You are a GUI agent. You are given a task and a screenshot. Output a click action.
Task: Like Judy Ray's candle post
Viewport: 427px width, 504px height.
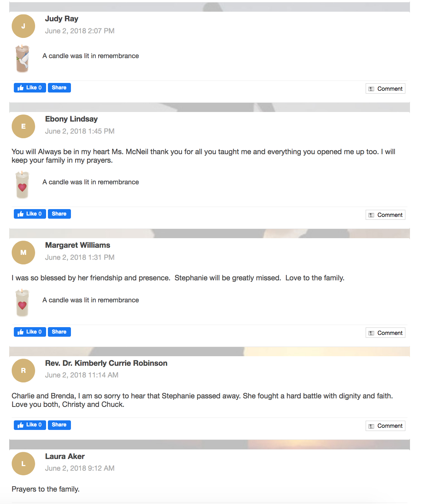click(x=30, y=88)
